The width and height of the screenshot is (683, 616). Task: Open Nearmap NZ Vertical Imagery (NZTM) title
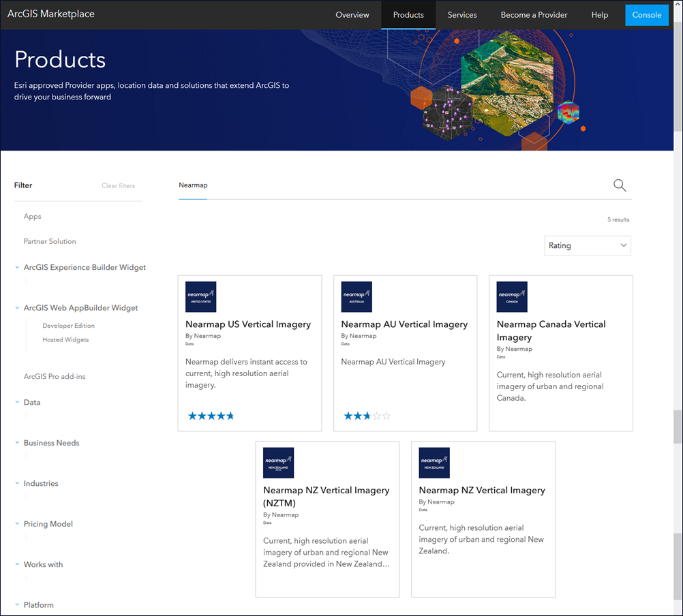click(x=327, y=497)
